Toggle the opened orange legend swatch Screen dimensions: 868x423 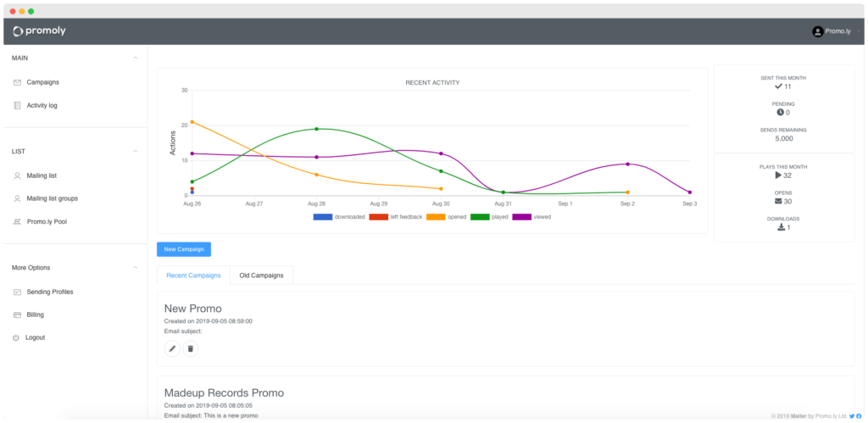436,217
